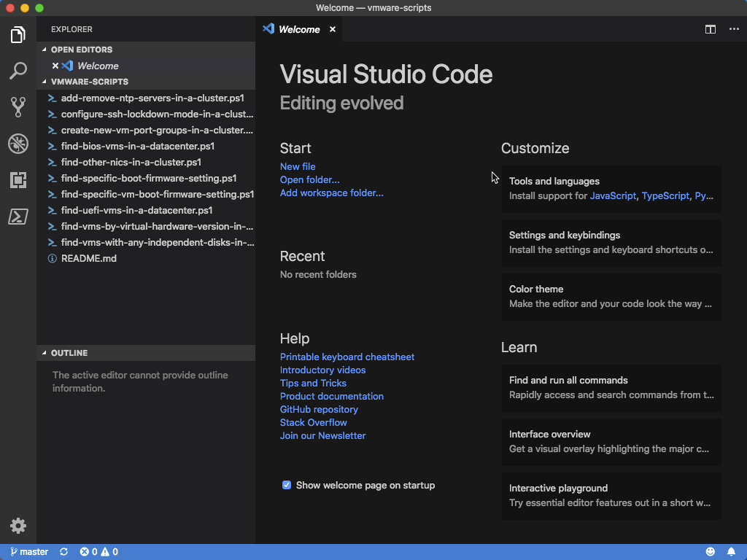Open the Debug view icon
747x560 pixels.
[x=18, y=144]
